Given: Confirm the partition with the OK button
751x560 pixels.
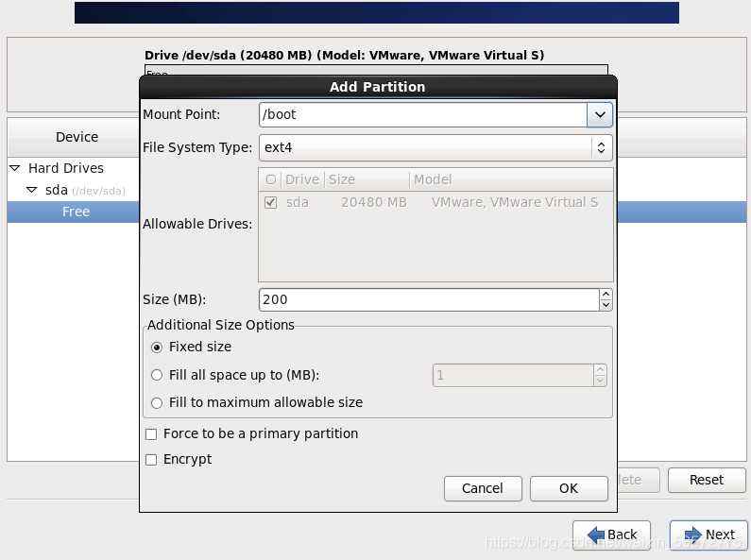Looking at the screenshot, I should pos(569,488).
